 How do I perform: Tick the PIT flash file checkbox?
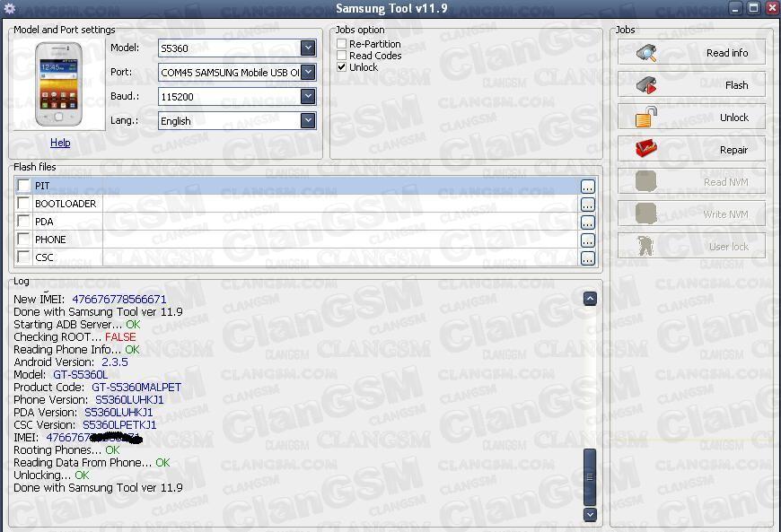[23, 186]
